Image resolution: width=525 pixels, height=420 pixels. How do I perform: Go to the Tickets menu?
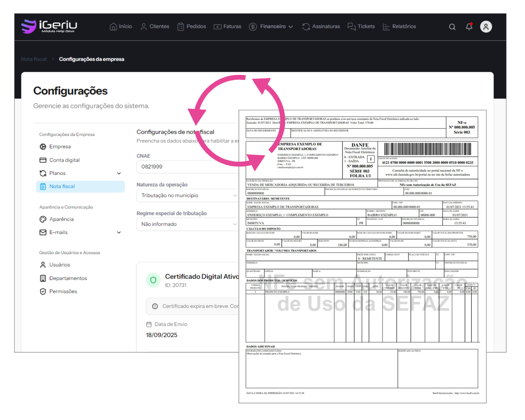click(361, 27)
